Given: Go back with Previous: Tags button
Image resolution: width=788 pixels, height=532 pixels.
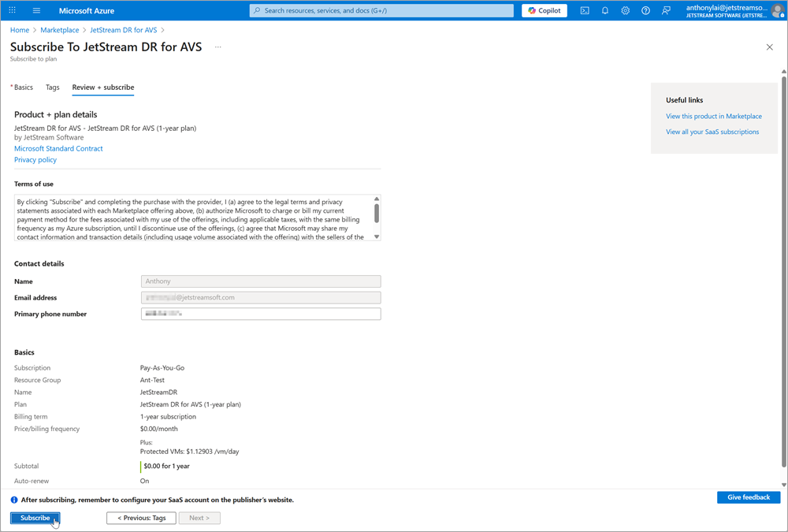Looking at the screenshot, I should (141, 518).
